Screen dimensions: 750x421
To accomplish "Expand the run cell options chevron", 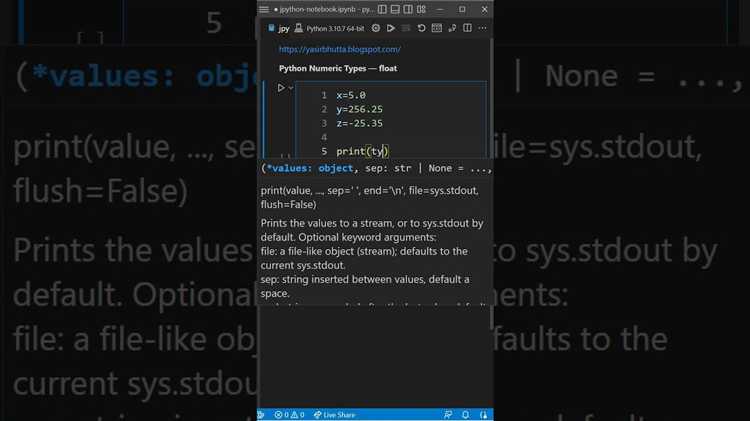I will [291, 88].
